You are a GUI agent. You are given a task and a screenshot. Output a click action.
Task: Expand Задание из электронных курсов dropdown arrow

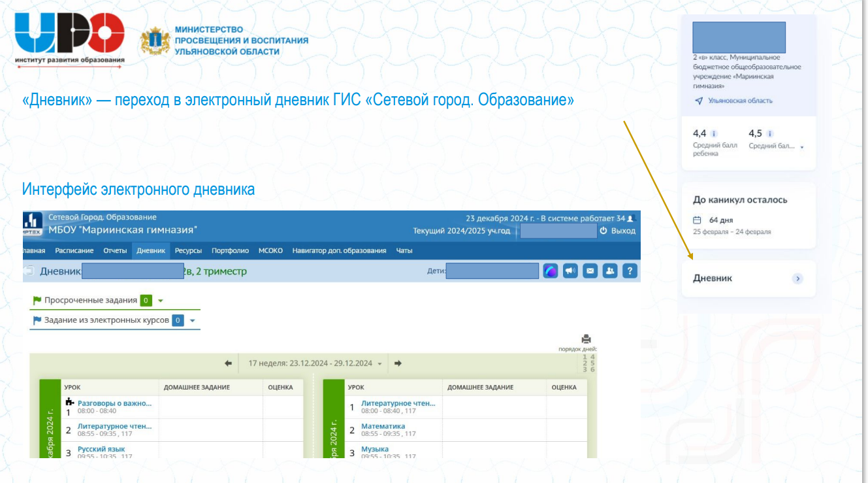(x=192, y=320)
